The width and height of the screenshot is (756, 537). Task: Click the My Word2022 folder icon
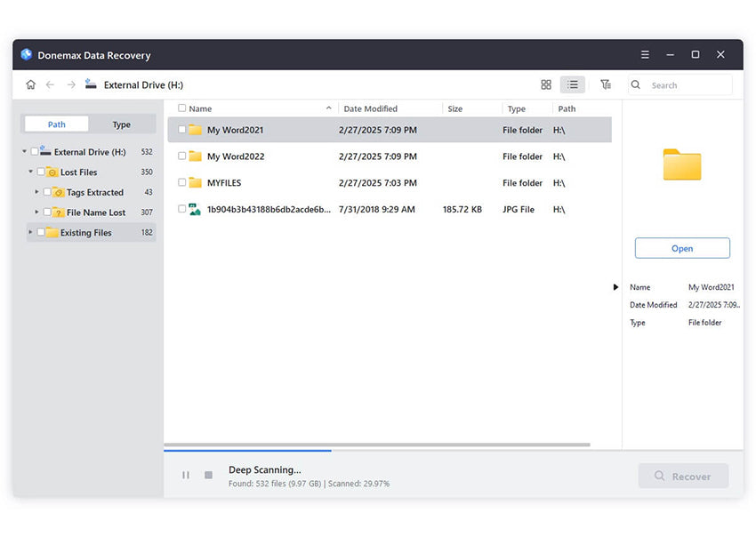[x=196, y=156]
